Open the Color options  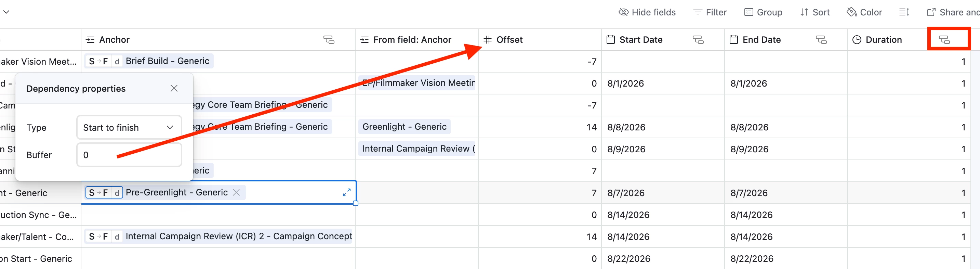[x=864, y=12]
